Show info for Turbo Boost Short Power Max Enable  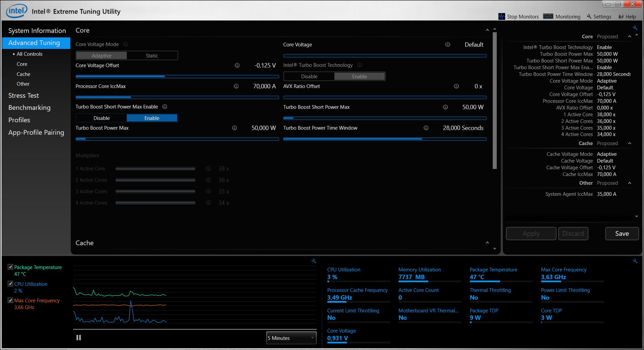point(165,107)
